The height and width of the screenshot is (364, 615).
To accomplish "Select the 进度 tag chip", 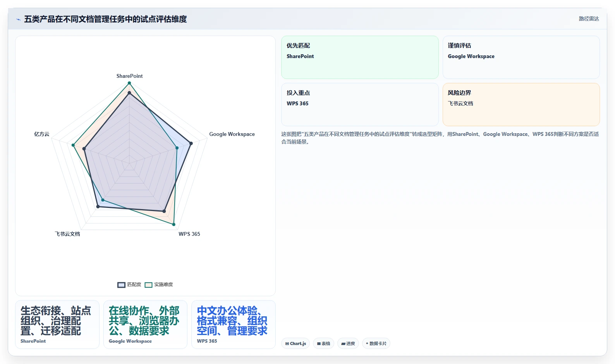I will (348, 343).
